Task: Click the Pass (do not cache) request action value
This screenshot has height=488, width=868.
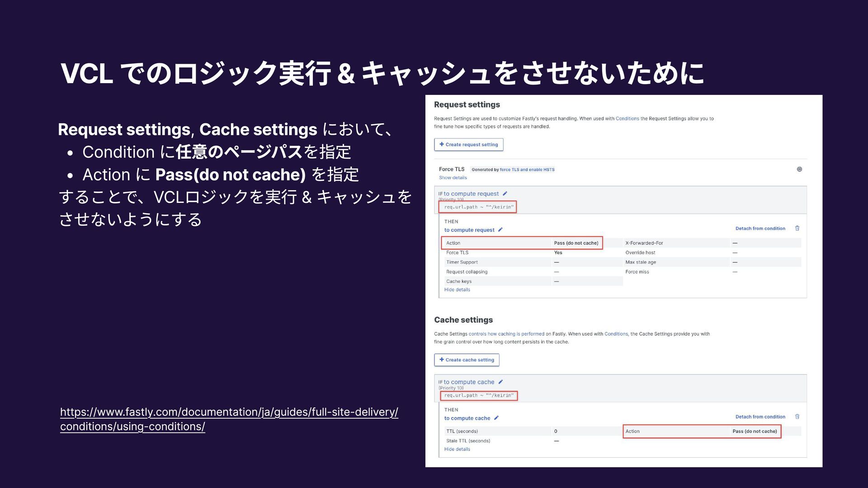Action: (576, 243)
